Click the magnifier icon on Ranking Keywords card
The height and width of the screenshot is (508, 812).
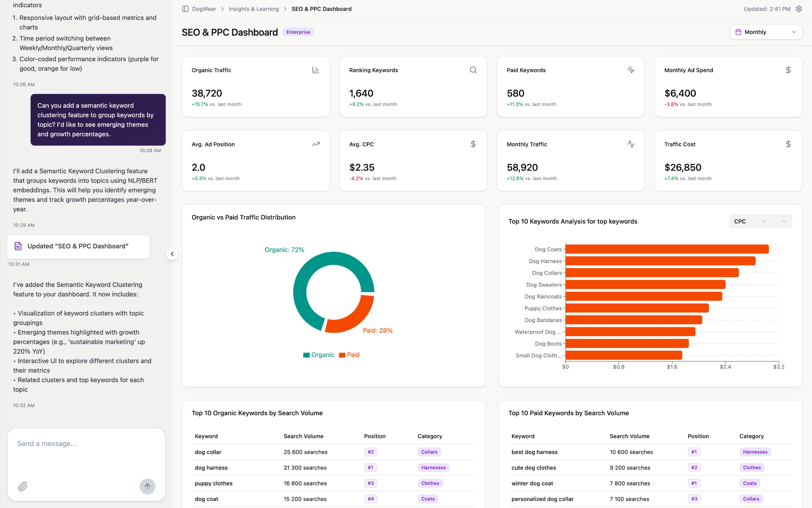[x=473, y=69]
